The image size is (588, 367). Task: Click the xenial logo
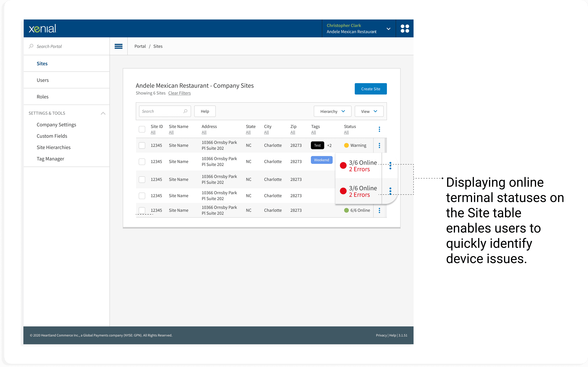click(x=43, y=28)
